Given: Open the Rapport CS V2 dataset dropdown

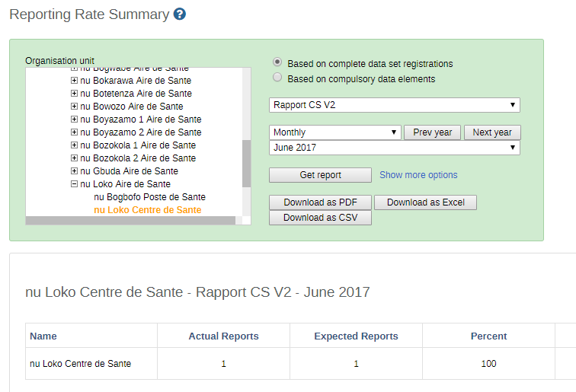Looking at the screenshot, I should pos(394,104).
